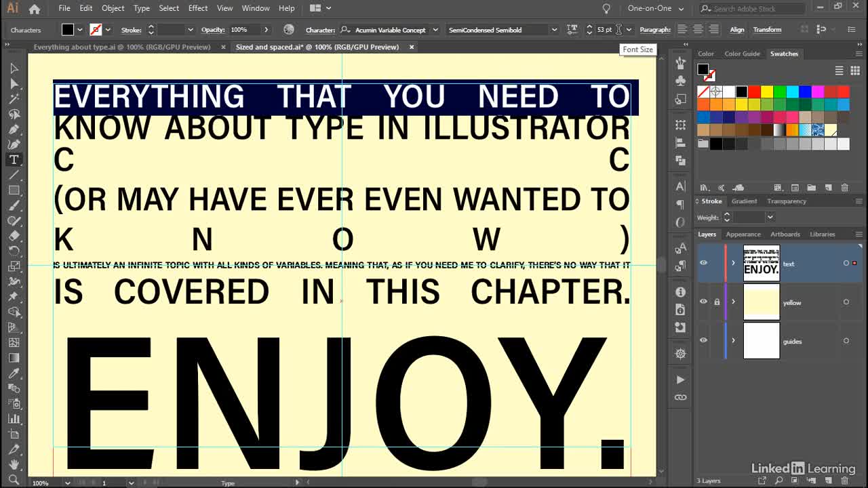Expand the text layer
The width and height of the screenshot is (868, 488).
point(733,263)
